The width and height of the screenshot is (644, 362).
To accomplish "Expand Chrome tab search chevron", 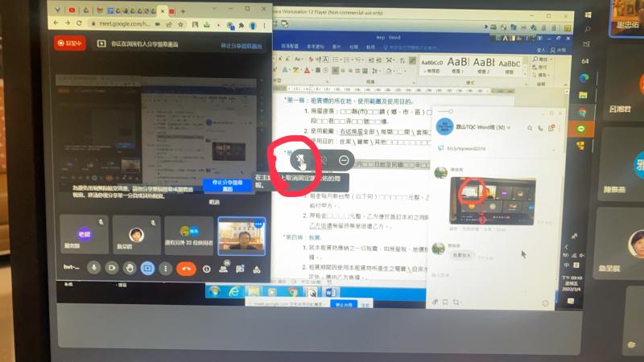I will (214, 8).
